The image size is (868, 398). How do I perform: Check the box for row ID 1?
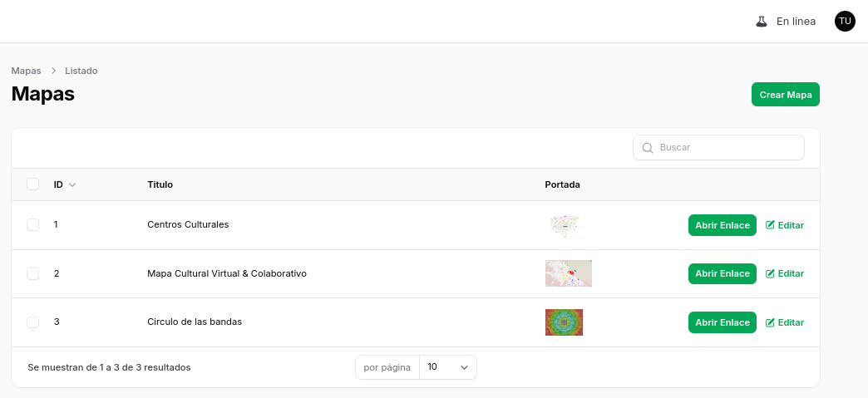tap(32, 224)
